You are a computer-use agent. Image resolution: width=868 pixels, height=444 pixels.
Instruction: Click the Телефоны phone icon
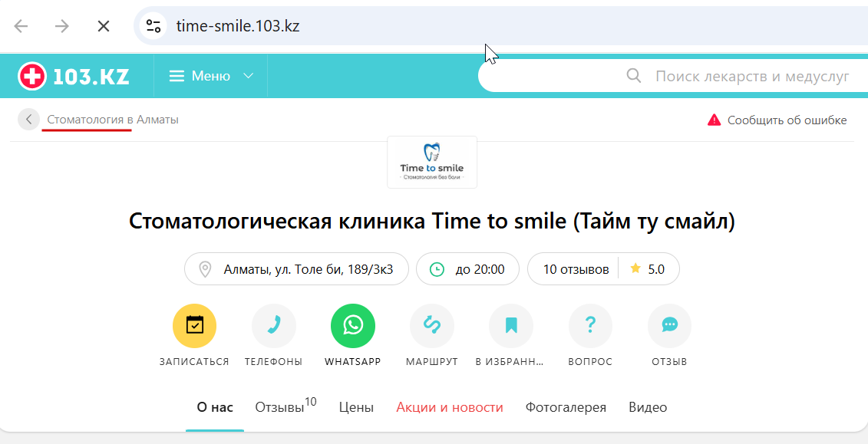coord(273,326)
